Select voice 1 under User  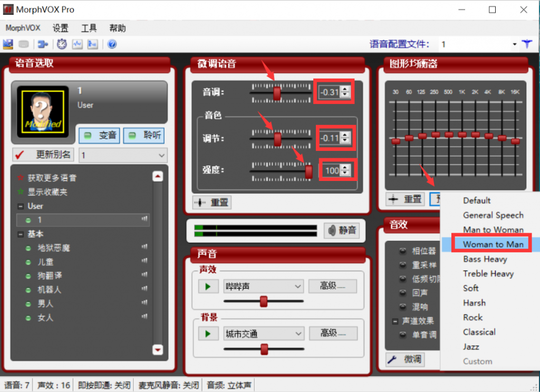tap(83, 220)
